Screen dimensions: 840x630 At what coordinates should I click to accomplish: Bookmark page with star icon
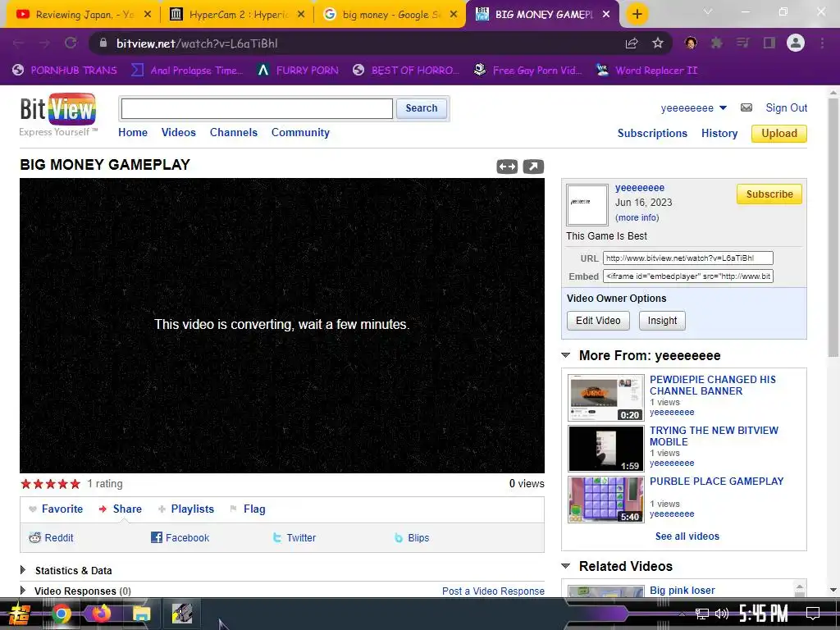pyautogui.click(x=658, y=43)
